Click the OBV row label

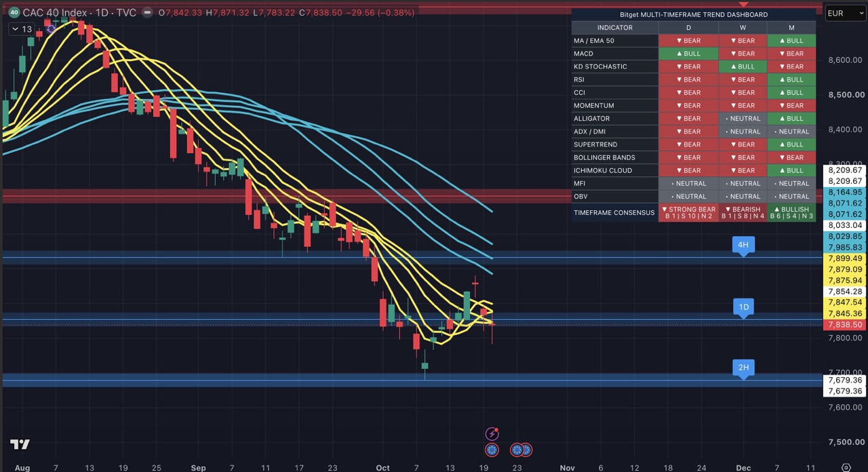(x=579, y=196)
